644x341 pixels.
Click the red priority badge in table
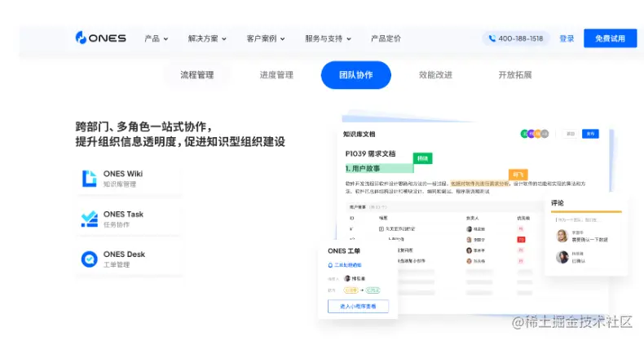(x=521, y=240)
